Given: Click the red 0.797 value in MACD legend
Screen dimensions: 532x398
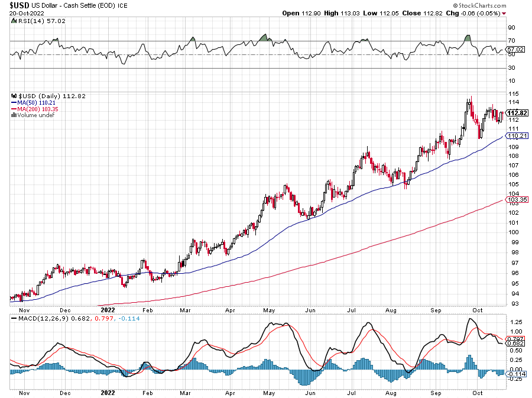Looking at the screenshot, I should coord(104,319).
